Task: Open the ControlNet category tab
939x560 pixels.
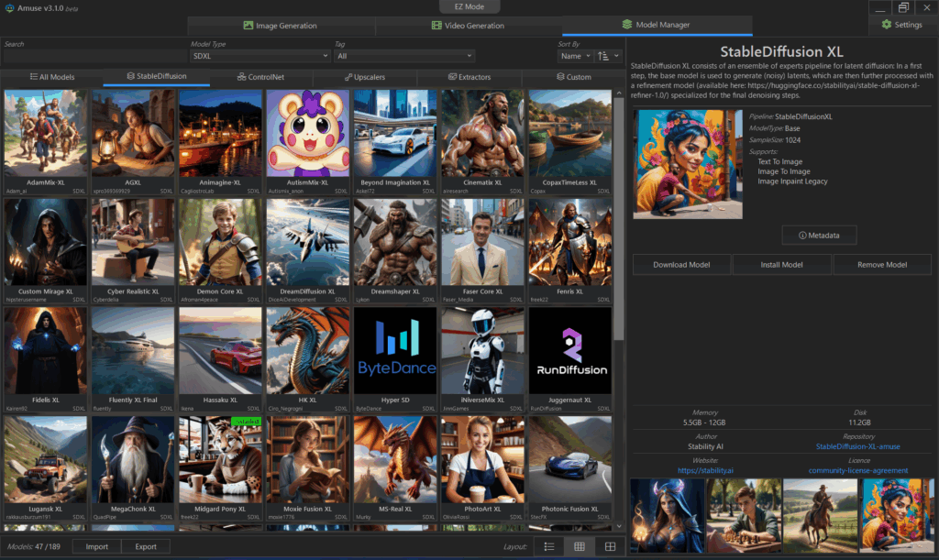Action: click(x=260, y=77)
